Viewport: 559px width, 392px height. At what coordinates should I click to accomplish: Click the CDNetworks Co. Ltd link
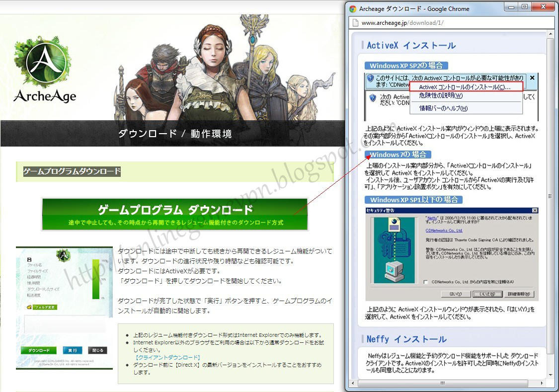[x=444, y=231]
